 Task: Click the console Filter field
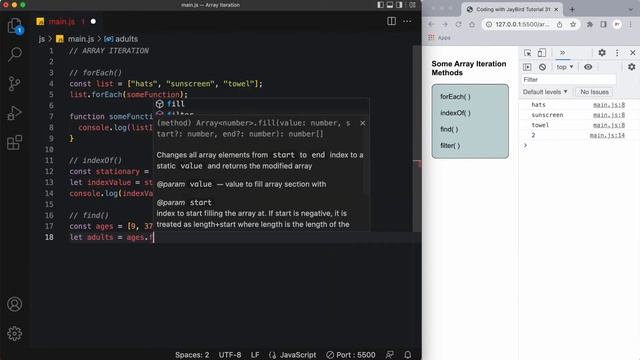coord(569,80)
